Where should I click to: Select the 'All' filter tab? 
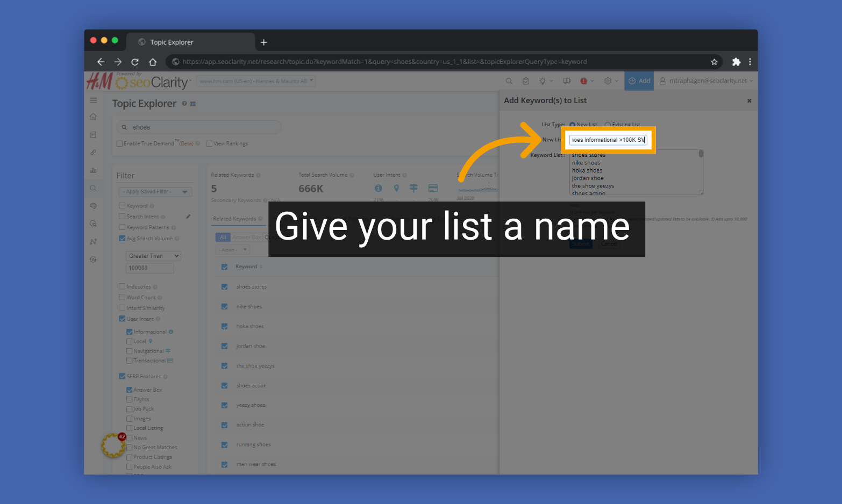pos(223,237)
